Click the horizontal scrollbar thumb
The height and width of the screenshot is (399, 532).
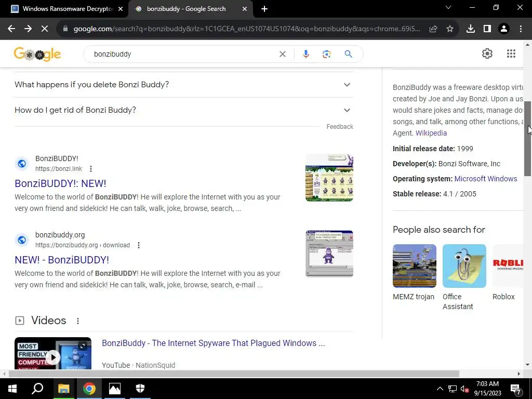click(x=234, y=374)
